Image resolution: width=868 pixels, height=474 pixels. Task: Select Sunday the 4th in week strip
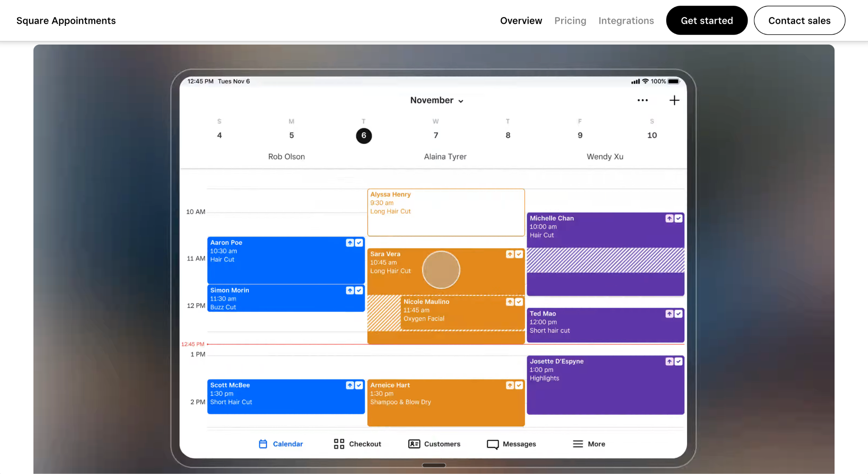point(220,136)
